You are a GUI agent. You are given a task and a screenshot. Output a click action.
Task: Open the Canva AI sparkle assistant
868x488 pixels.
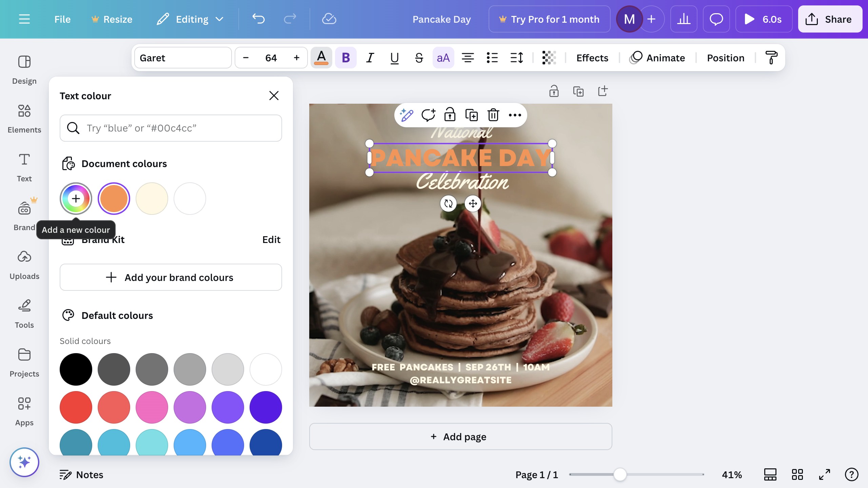click(24, 462)
